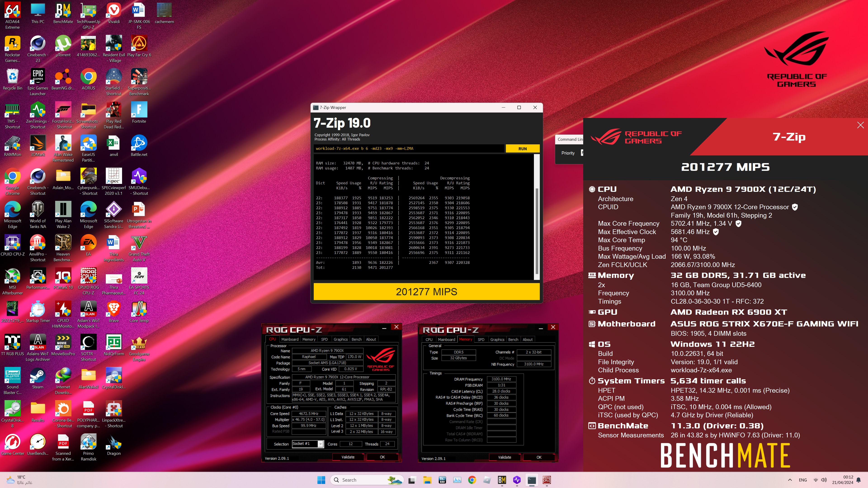This screenshot has height=488, width=868.
Task: Switch to CPU tab in right CPU-Z
Action: tap(429, 340)
